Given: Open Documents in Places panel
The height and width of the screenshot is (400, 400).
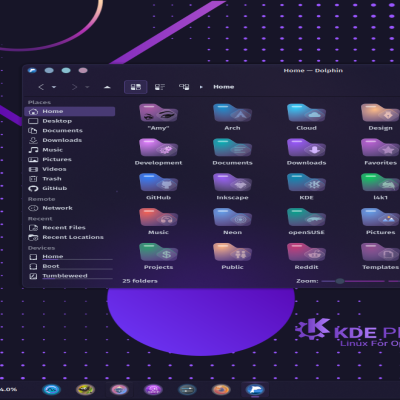Looking at the screenshot, I should (70, 131).
